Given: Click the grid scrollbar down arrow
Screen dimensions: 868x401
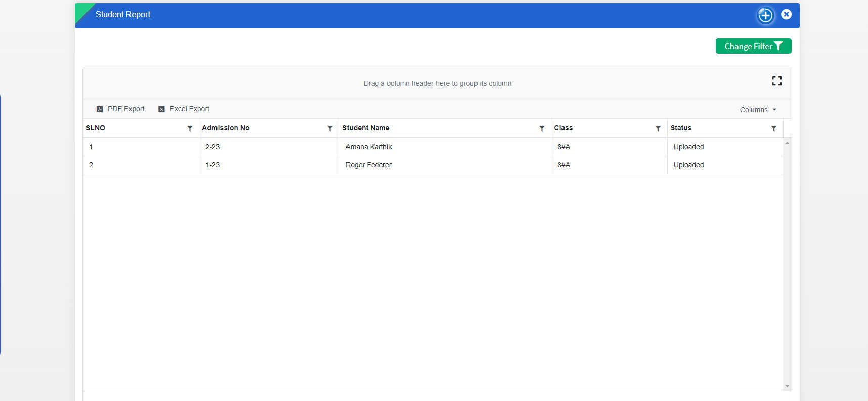Looking at the screenshot, I should [x=787, y=386].
